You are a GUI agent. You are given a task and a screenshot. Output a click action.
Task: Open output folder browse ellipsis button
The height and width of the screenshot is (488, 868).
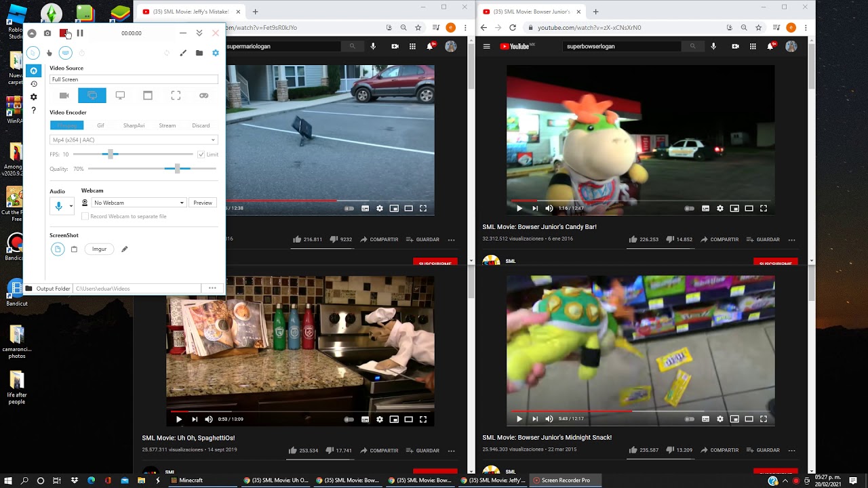pos(212,289)
